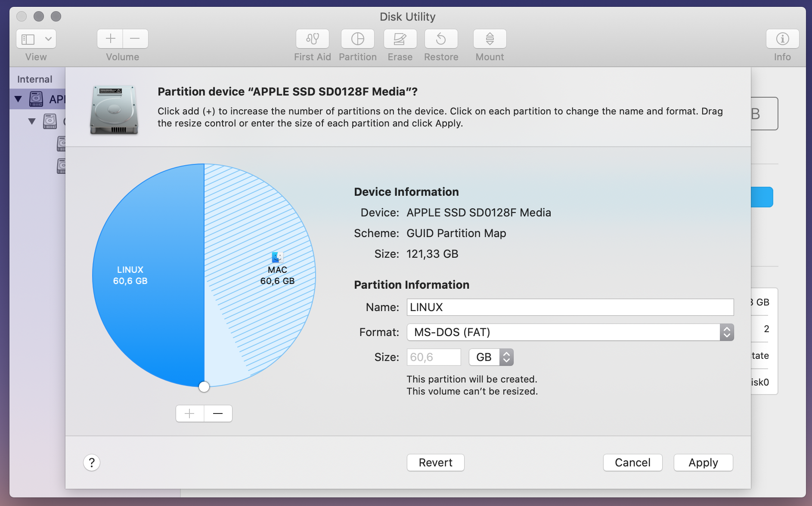
Task: Collapse the container disclosure triangle in sidebar
Action: 32,121
